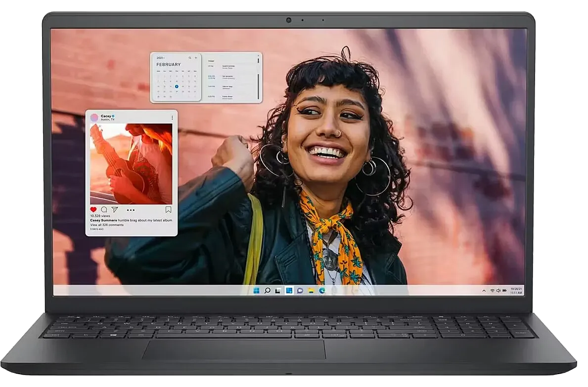588x387 pixels.
Task: Click 'View all 328 comments' link
Action: [x=107, y=225]
